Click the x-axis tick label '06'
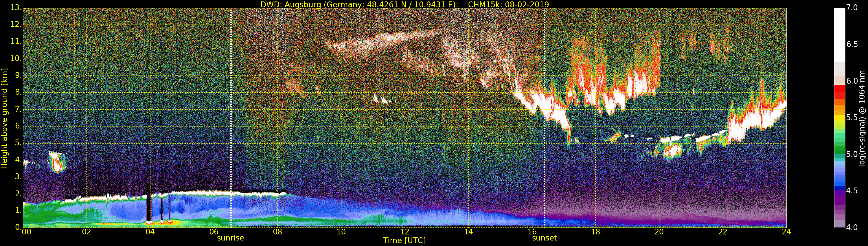The height and width of the screenshot is (246, 868). pos(214,232)
